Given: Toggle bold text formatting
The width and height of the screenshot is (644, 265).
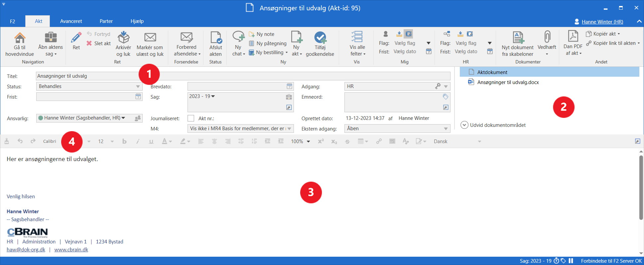Looking at the screenshot, I should (124, 141).
